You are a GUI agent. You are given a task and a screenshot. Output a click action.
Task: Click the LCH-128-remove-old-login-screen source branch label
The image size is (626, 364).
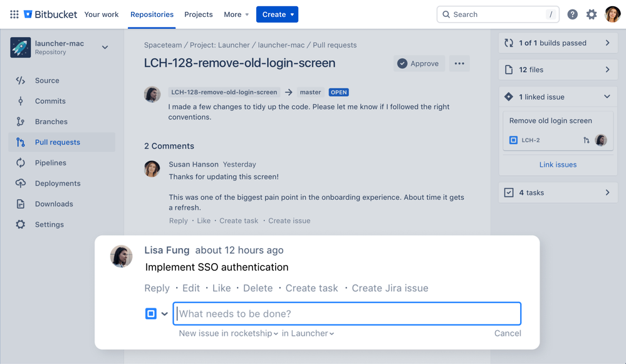coord(224,92)
